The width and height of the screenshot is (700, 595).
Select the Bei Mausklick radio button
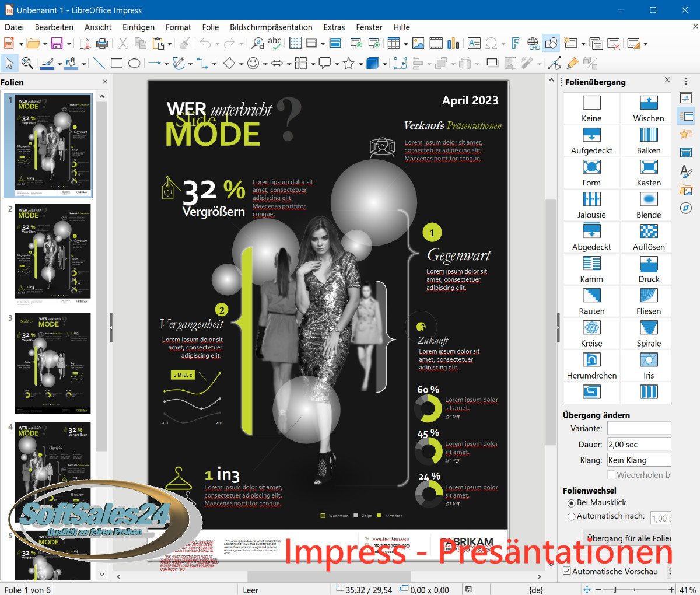[572, 503]
